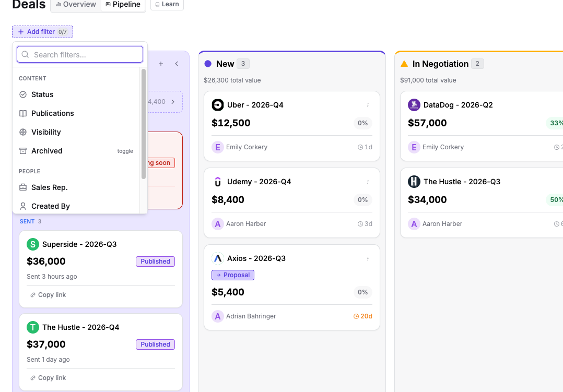The width and height of the screenshot is (563, 392).
Task: Open the Superside - 2026-Q3 deal title
Action: [79, 244]
